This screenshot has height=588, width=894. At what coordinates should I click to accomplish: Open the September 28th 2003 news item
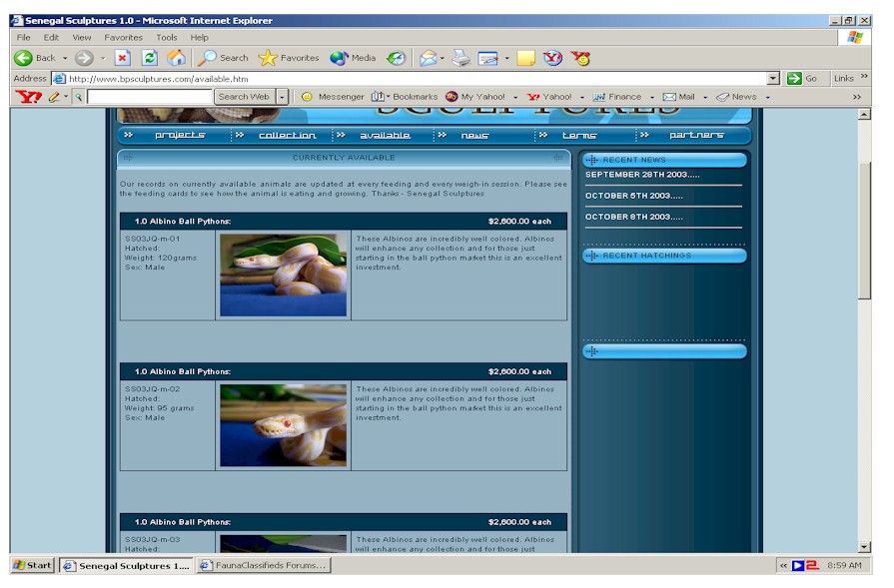tap(642, 175)
